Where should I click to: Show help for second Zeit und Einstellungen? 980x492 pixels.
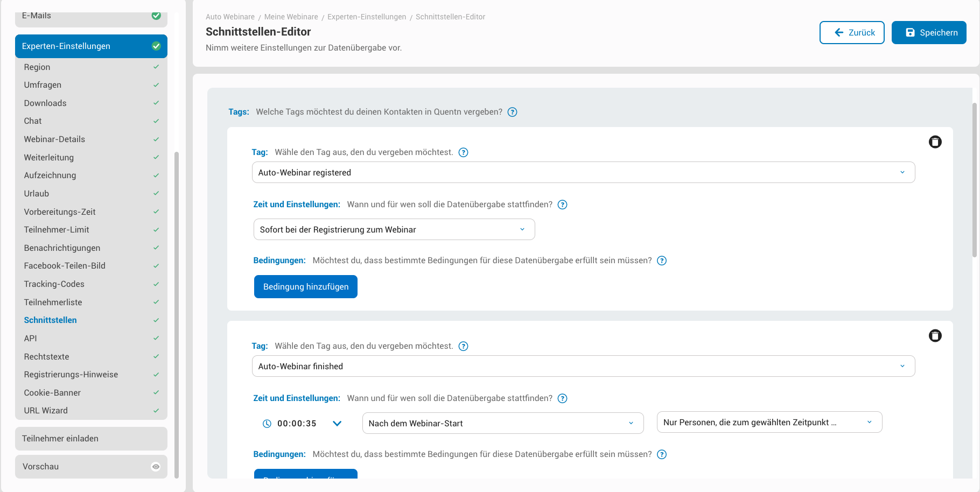pyautogui.click(x=562, y=398)
